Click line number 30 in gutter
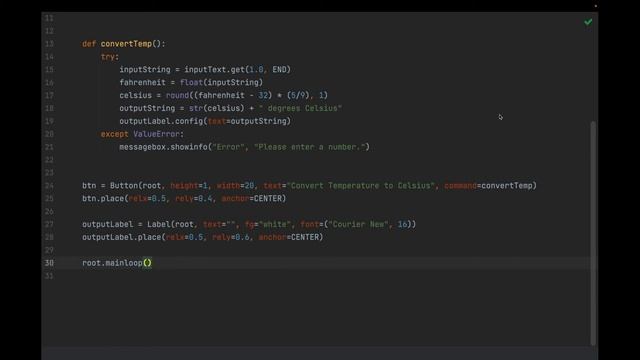Image resolution: width=640 pixels, height=360 pixels. tap(49, 263)
